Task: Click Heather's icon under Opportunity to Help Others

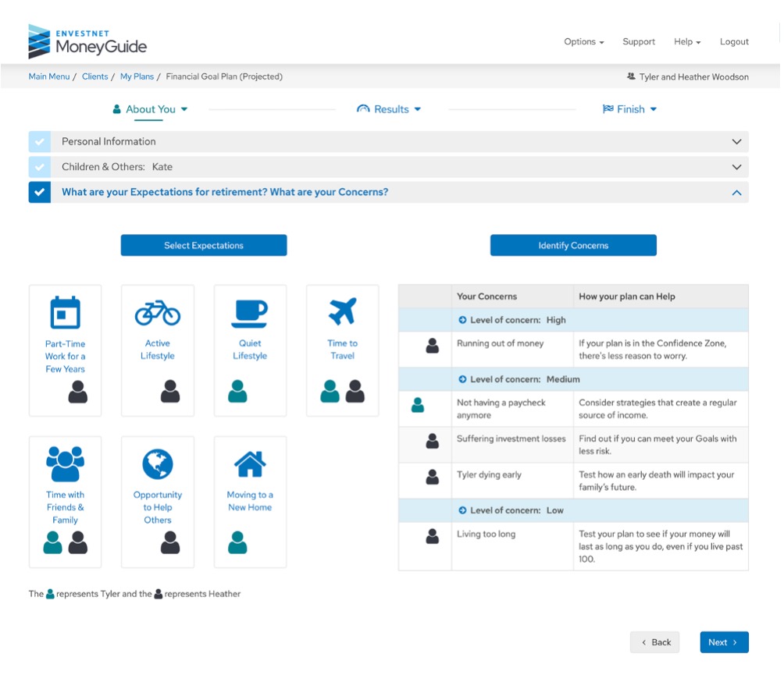Action: [x=170, y=542]
